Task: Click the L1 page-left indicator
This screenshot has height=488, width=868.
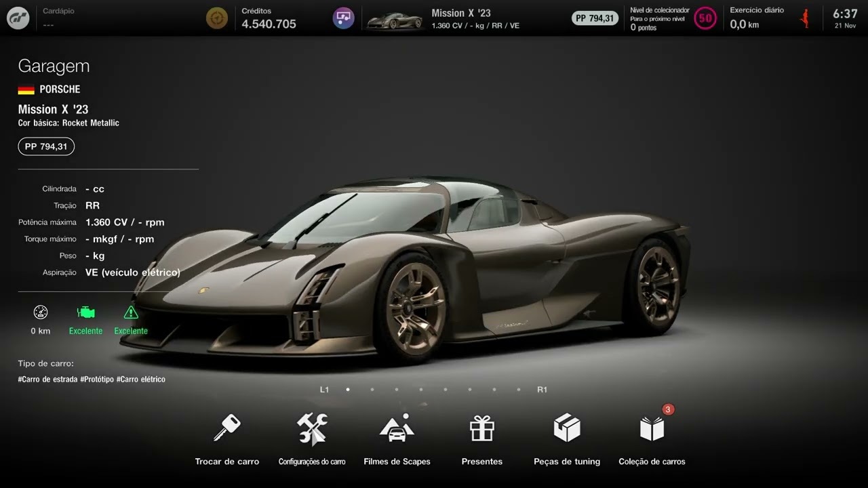Action: [324, 390]
